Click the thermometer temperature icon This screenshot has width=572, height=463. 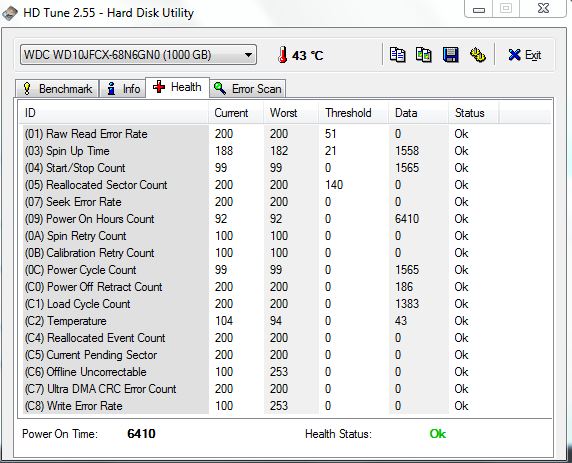pos(282,55)
